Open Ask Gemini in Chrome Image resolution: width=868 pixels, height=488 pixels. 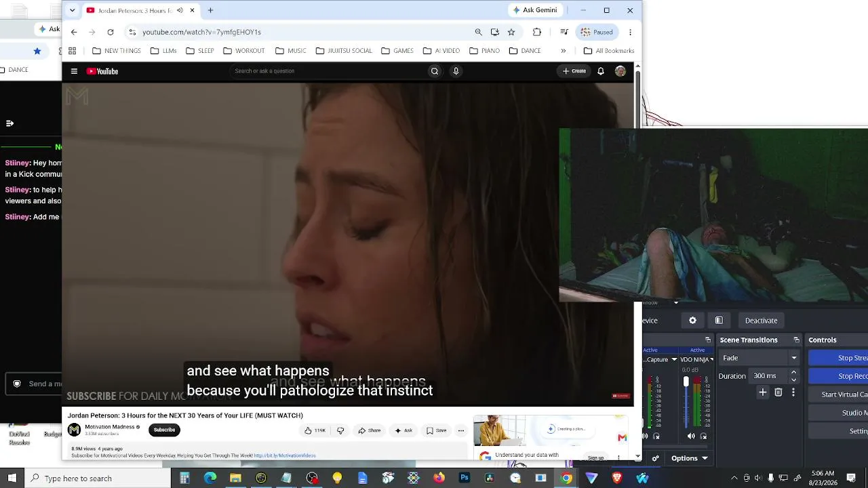(536, 10)
